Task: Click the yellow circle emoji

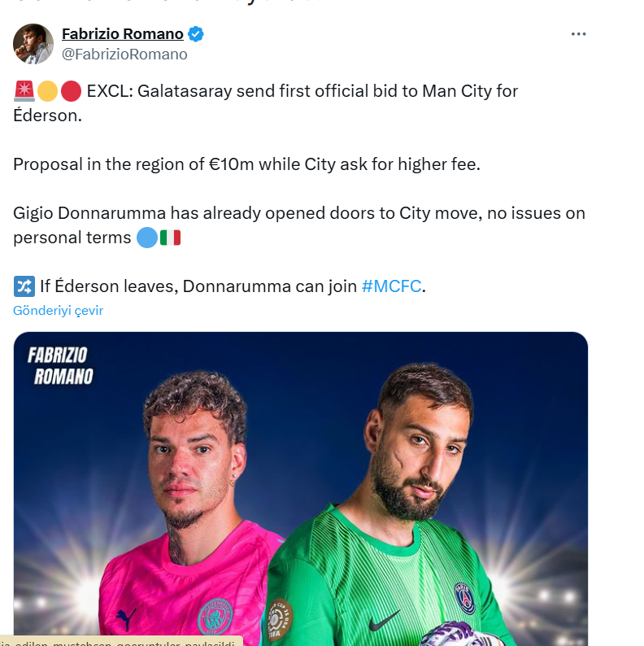Action: point(47,91)
